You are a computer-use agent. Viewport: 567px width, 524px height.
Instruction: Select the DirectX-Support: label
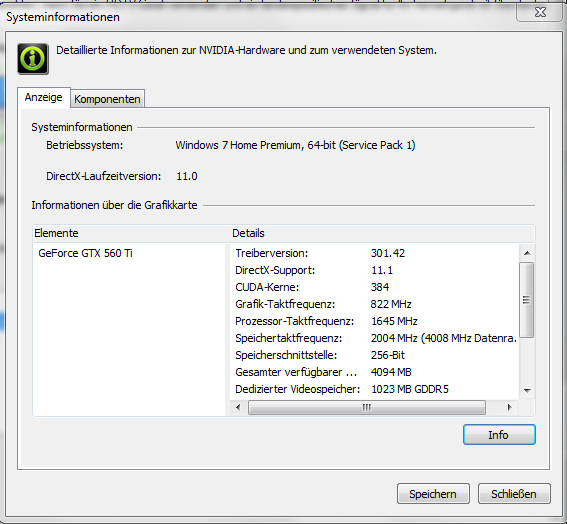(x=275, y=270)
